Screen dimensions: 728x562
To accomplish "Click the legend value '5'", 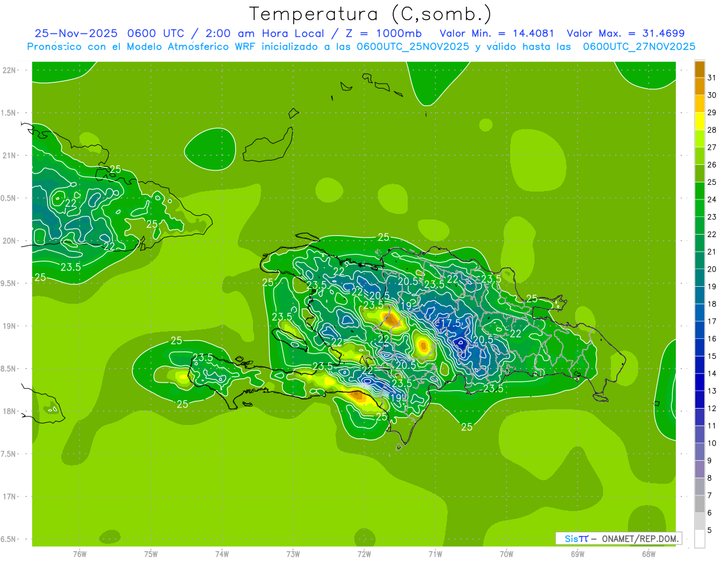I will click(x=710, y=530).
